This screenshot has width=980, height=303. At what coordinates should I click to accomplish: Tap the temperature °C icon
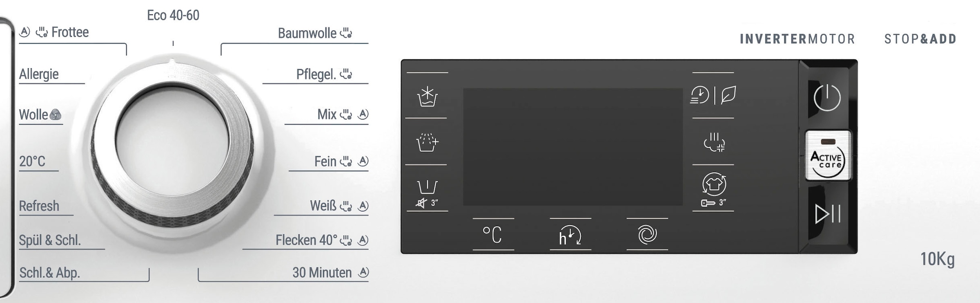pos(492,235)
